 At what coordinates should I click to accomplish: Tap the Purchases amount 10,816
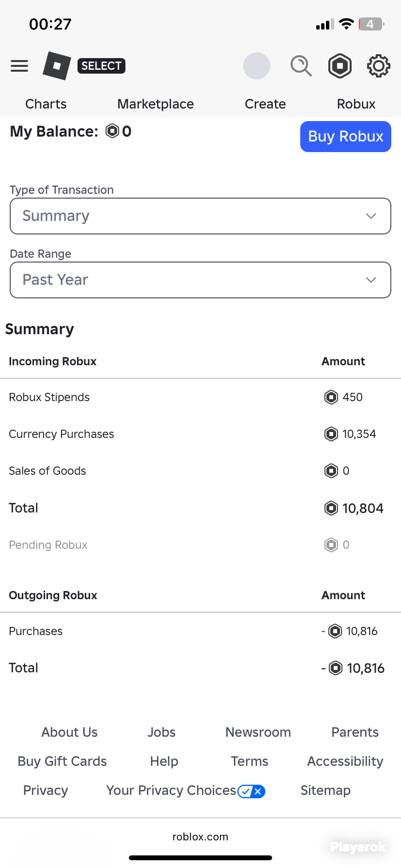[x=362, y=631]
